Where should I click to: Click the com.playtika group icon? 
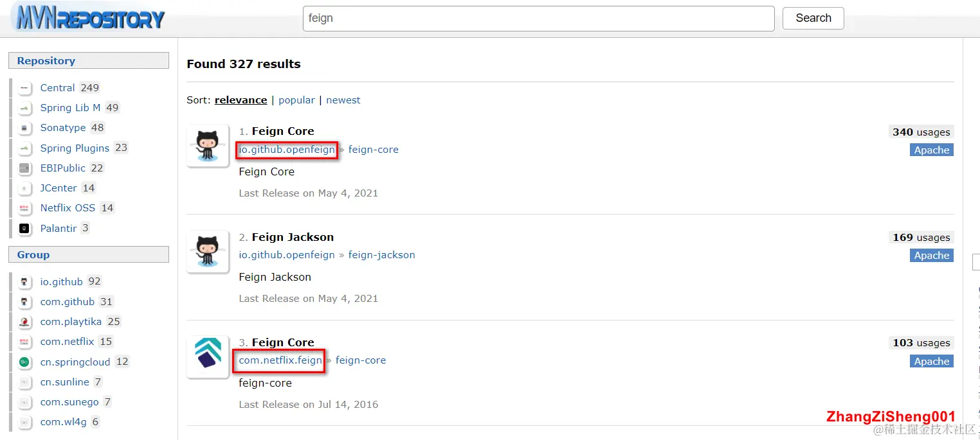click(24, 322)
